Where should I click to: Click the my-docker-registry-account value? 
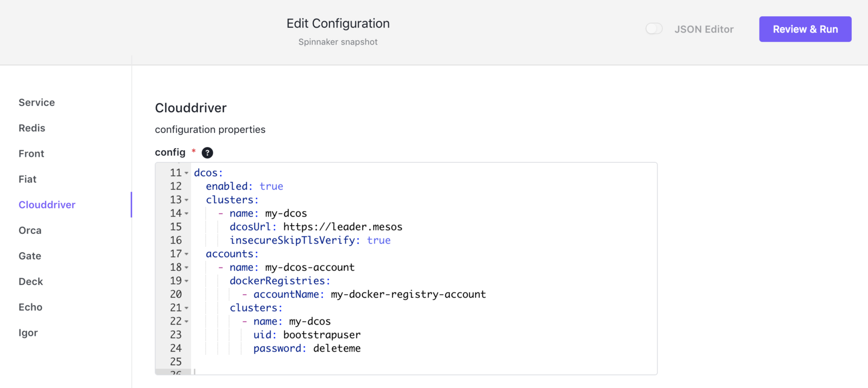click(409, 294)
